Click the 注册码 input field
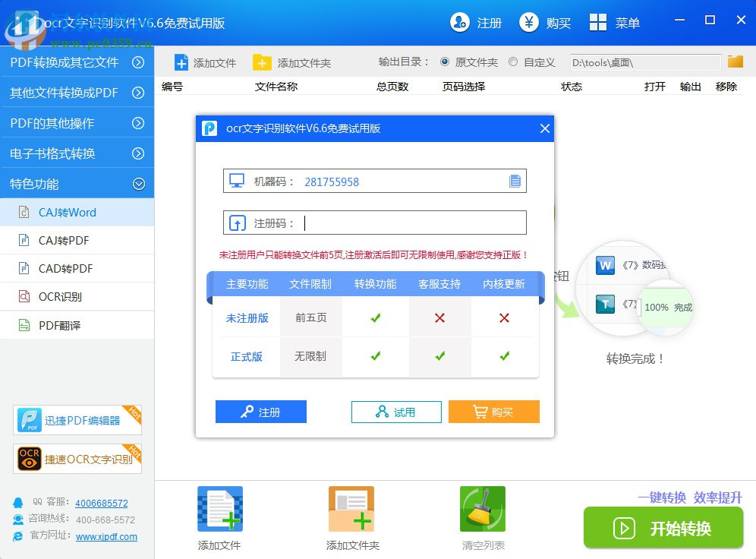Image resolution: width=756 pixels, height=559 pixels. coord(375,223)
